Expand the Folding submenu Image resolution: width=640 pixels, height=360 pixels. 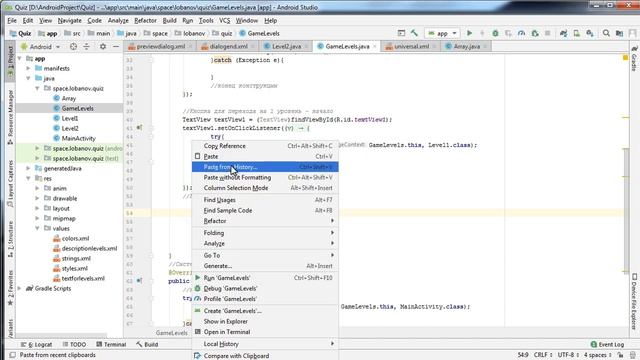(x=265, y=233)
